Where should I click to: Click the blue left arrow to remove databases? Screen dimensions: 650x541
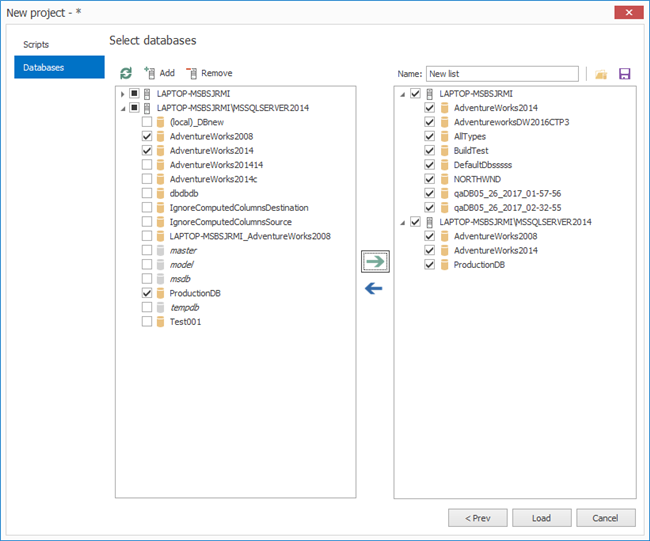pyautogui.click(x=374, y=289)
